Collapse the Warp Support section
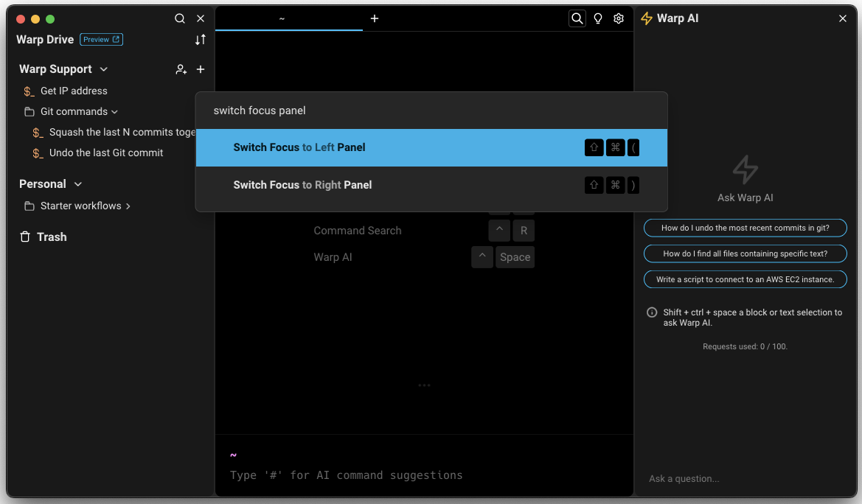This screenshot has height=504, width=862. pyautogui.click(x=104, y=69)
